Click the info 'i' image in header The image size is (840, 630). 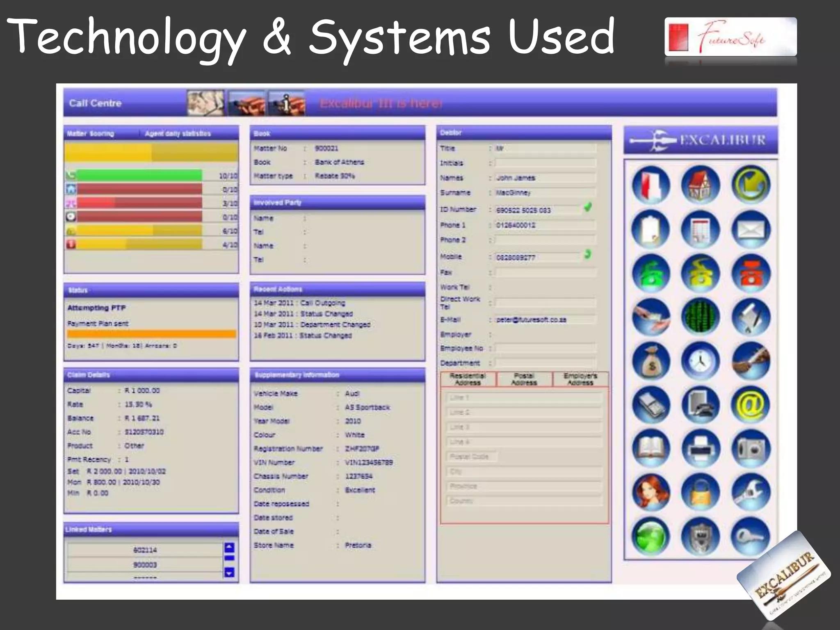(286, 103)
